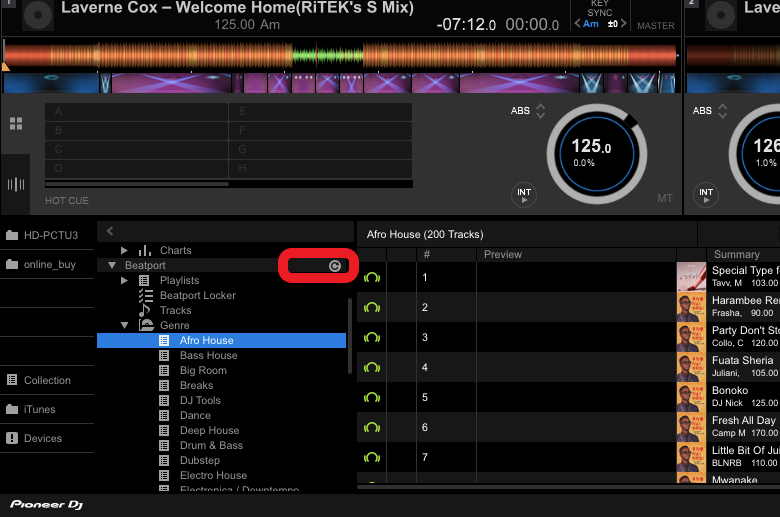Viewport: 780px width, 517px height.
Task: Select the iTunes library source
Action: 40,409
